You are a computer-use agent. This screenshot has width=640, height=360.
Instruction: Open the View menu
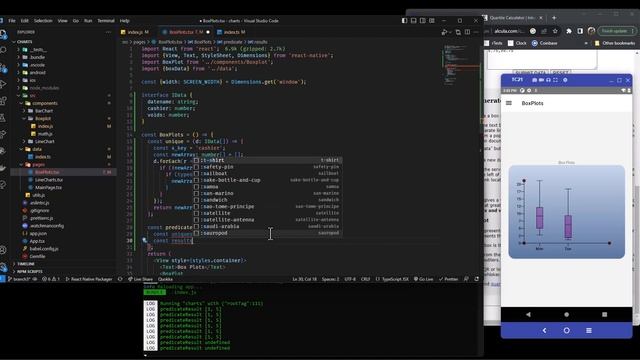tap(62, 20)
